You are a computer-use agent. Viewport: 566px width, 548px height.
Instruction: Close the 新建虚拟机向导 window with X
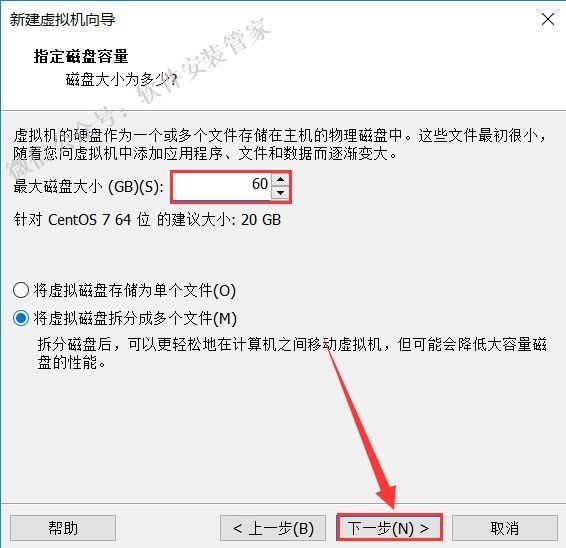tap(548, 19)
